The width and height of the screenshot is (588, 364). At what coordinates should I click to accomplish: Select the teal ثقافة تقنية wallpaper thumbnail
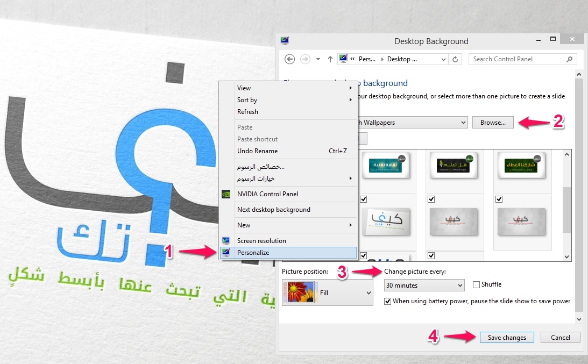pyautogui.click(x=386, y=165)
